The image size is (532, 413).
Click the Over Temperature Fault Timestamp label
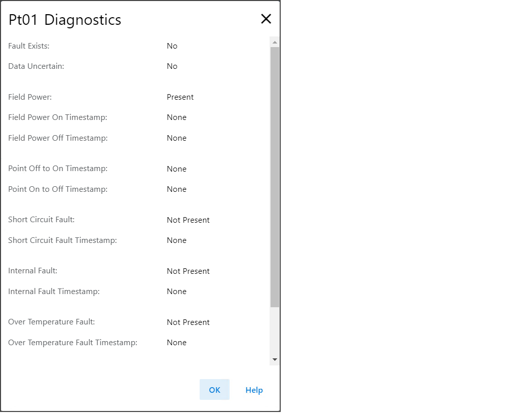pyautogui.click(x=72, y=343)
